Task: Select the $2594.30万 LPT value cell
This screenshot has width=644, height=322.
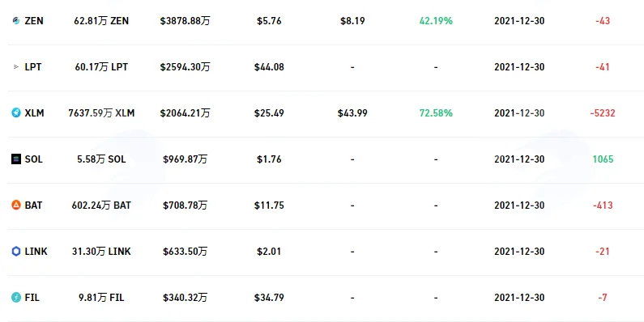Action: tap(185, 67)
